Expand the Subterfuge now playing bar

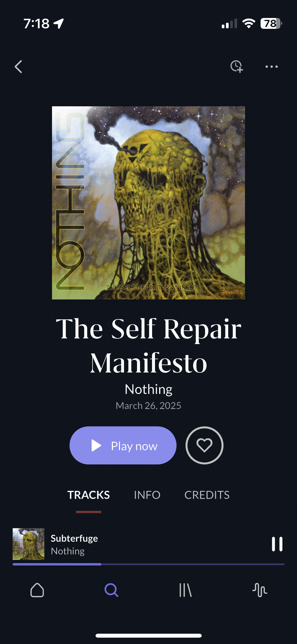point(148,545)
